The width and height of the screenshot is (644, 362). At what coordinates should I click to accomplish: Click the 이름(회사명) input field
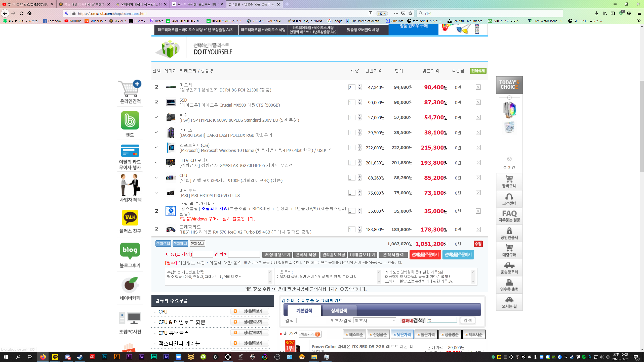[203, 254]
